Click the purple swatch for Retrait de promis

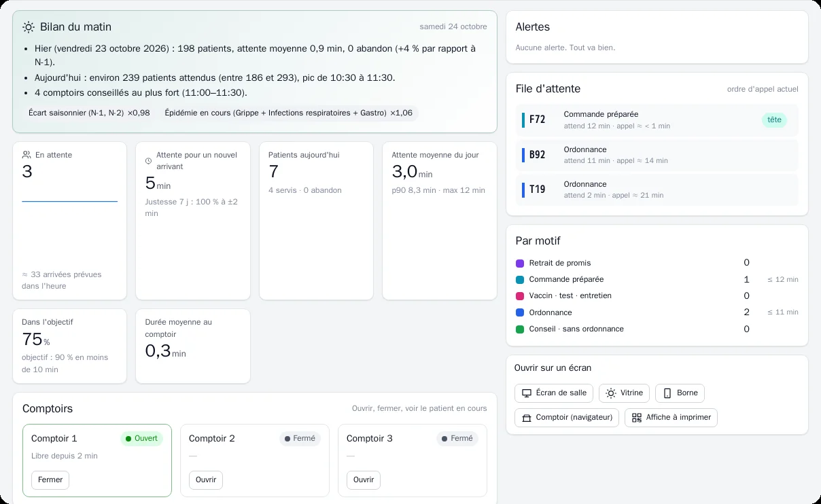point(520,264)
